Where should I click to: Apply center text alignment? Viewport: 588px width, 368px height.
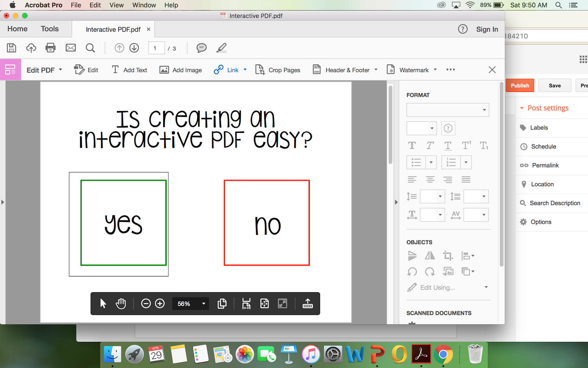[430, 180]
